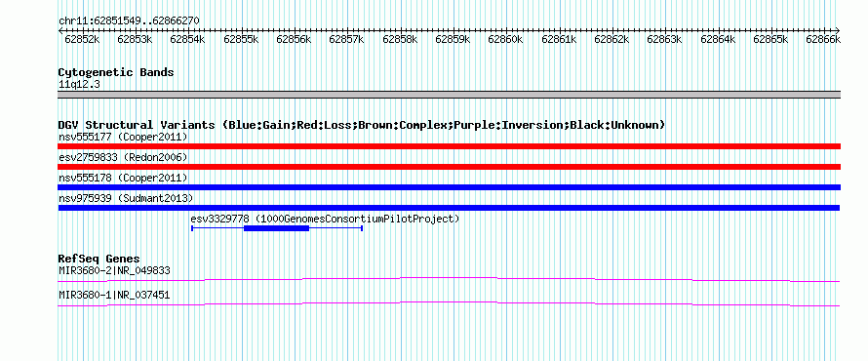Open variant esv2759833 (Redon2006) label
The width and height of the screenshot is (868, 361).
(123, 157)
